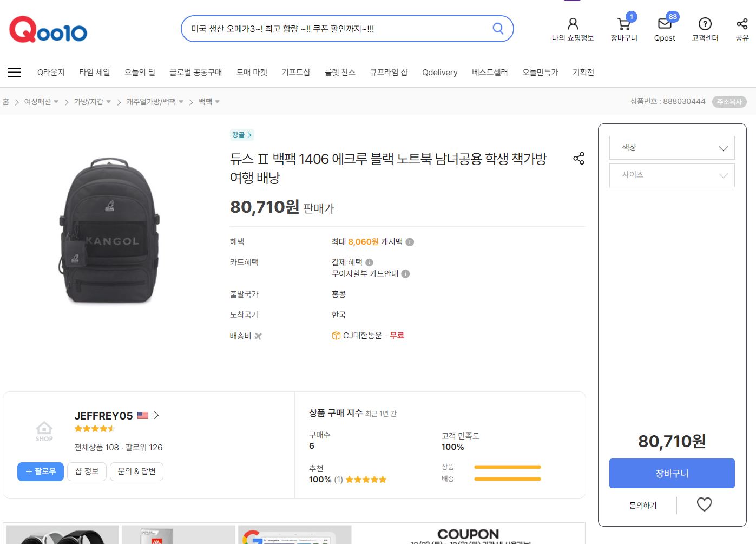The image size is (756, 544).
Task: Open the hamburger category menu
Action: pos(15,72)
